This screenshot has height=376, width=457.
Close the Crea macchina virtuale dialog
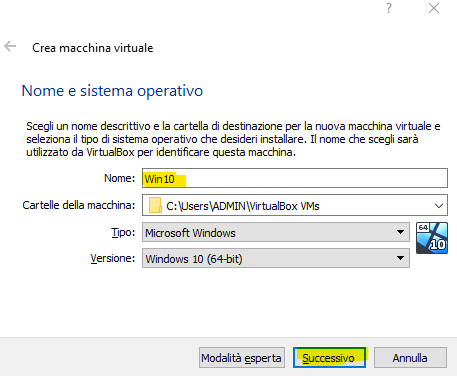434,8
